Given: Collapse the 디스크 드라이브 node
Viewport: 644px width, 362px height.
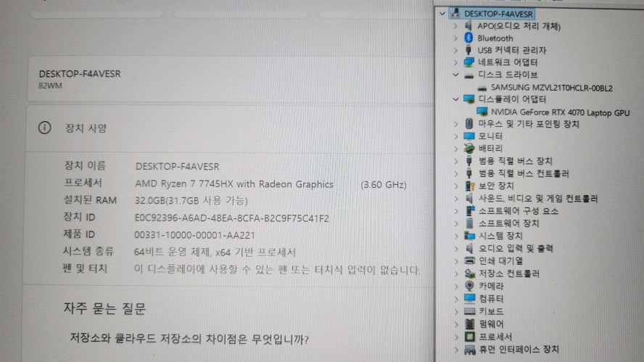Looking at the screenshot, I should pyautogui.click(x=455, y=75).
